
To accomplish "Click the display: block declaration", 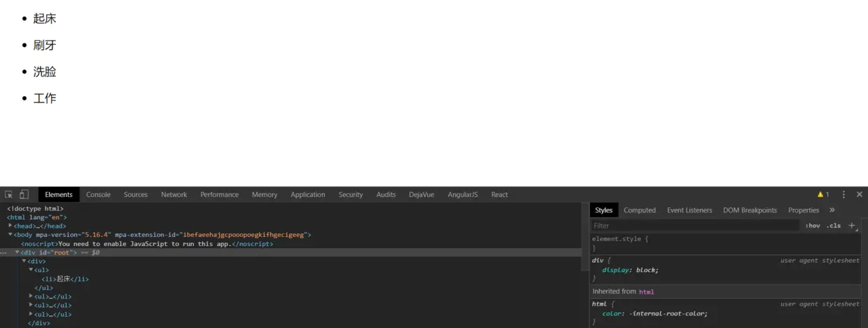I will coord(631,270).
